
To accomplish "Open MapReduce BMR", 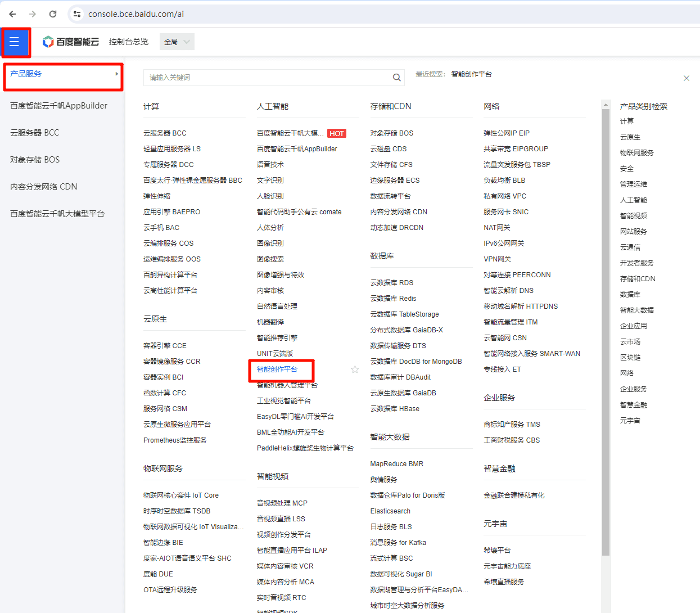I will [x=397, y=464].
